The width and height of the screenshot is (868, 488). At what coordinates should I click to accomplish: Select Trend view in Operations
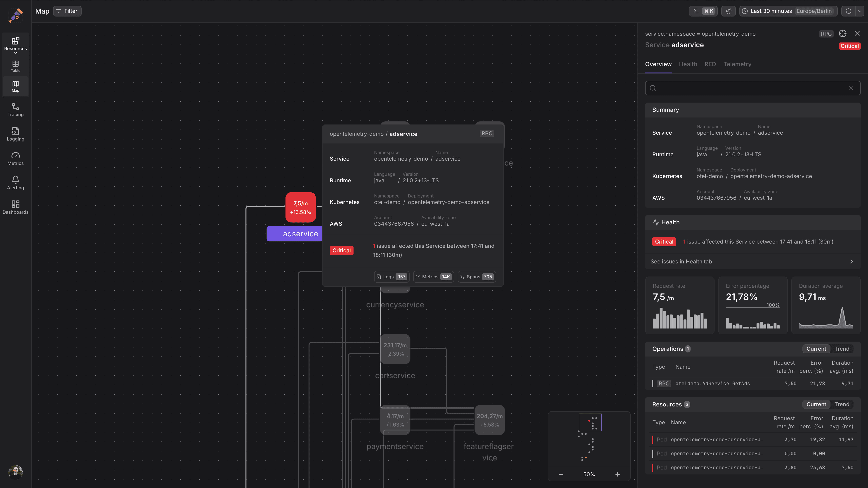point(842,349)
